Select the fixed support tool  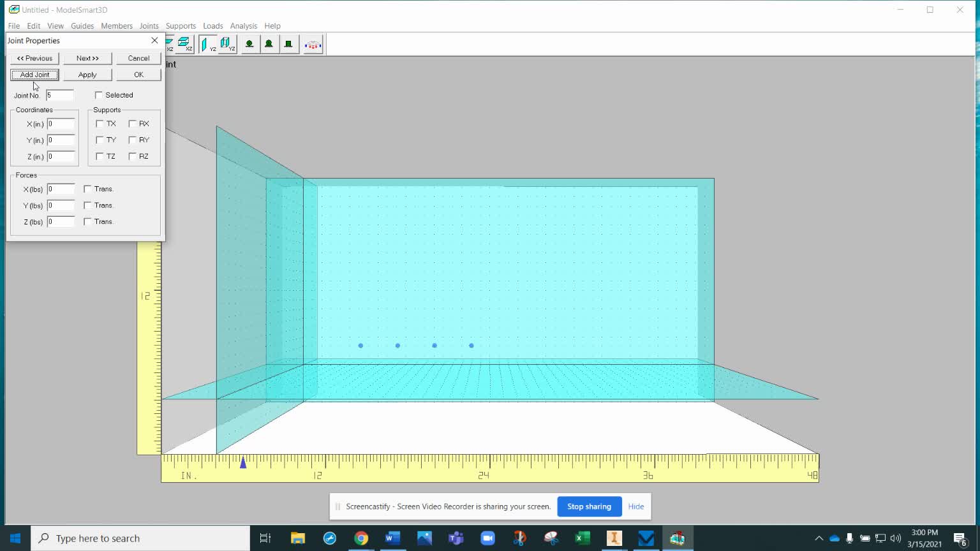click(288, 44)
